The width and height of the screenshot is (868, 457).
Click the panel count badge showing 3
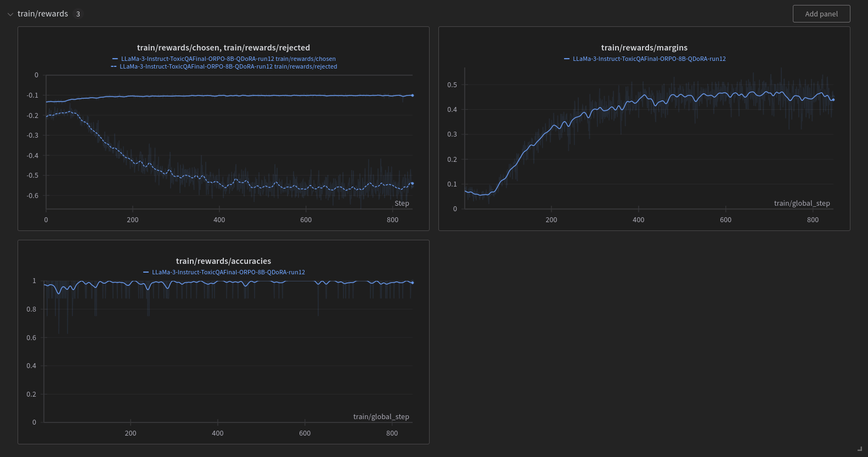pos(78,14)
